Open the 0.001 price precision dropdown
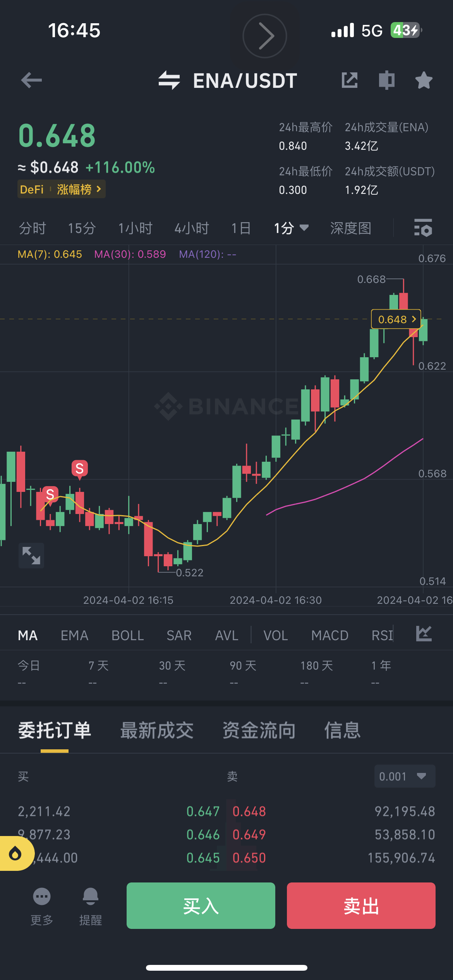The width and height of the screenshot is (453, 980). click(405, 776)
